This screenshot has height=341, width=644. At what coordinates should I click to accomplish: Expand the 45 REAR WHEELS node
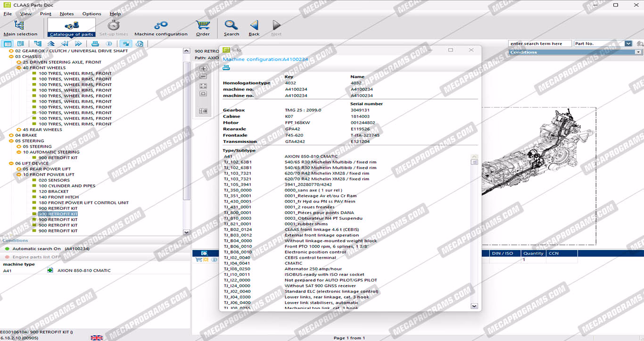pos(19,130)
